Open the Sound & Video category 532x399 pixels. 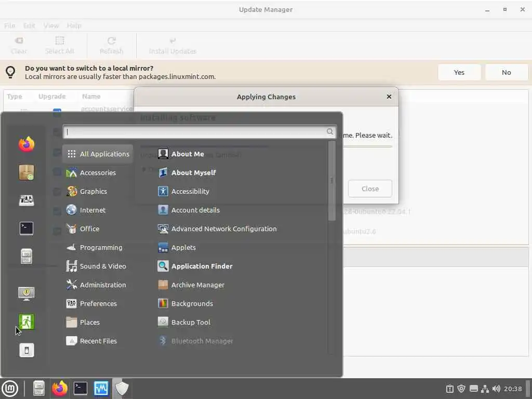pos(98,266)
